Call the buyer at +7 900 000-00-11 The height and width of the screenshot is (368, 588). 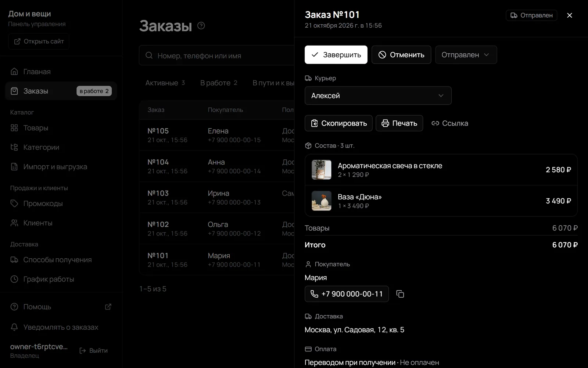click(x=347, y=294)
